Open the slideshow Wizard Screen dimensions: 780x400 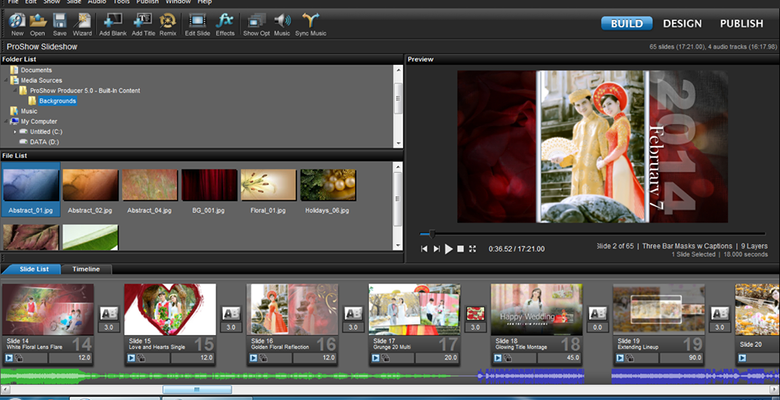pyautogui.click(x=83, y=23)
